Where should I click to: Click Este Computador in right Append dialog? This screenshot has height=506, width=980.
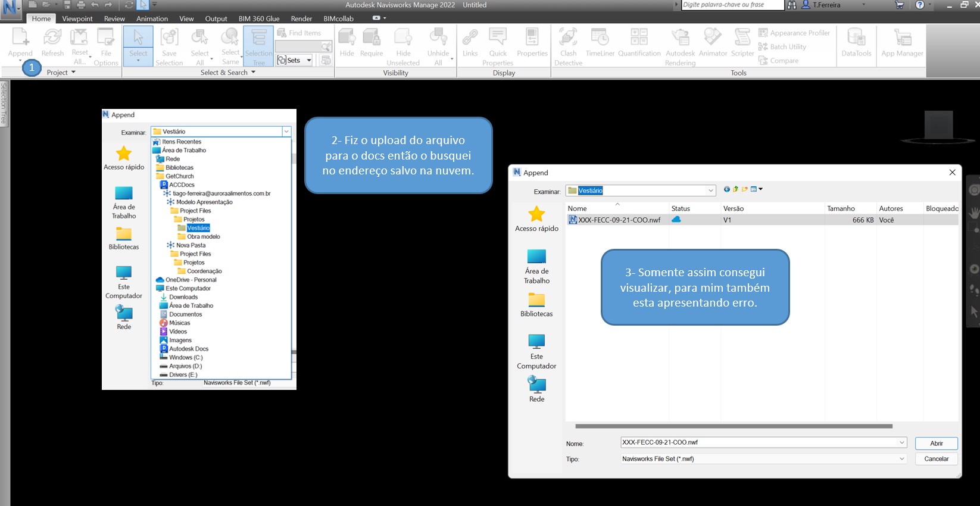(x=536, y=352)
